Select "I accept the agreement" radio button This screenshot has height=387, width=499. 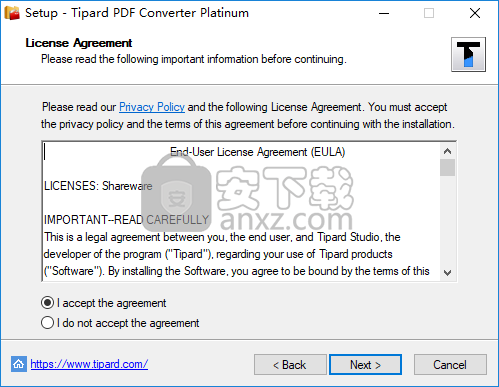tap(47, 303)
